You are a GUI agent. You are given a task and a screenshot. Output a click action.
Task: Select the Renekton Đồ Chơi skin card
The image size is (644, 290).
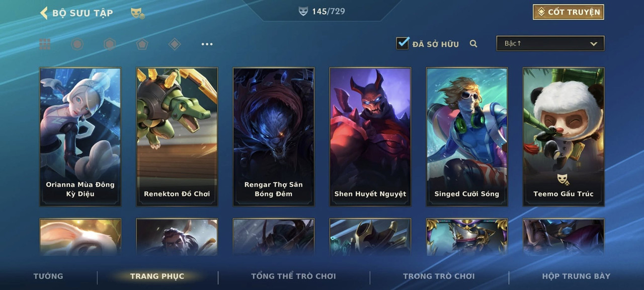[x=177, y=137]
